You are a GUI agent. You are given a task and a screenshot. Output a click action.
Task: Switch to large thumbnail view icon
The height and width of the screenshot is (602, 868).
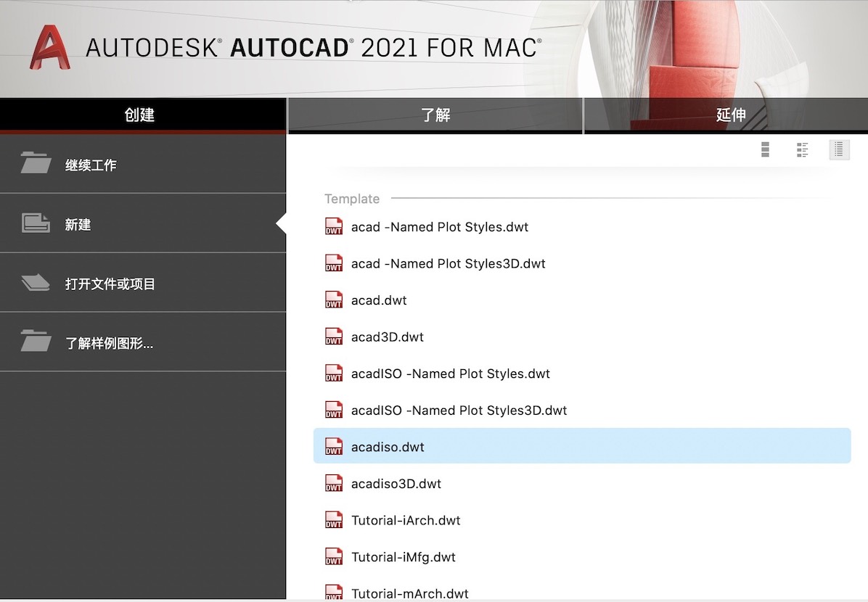pos(765,149)
